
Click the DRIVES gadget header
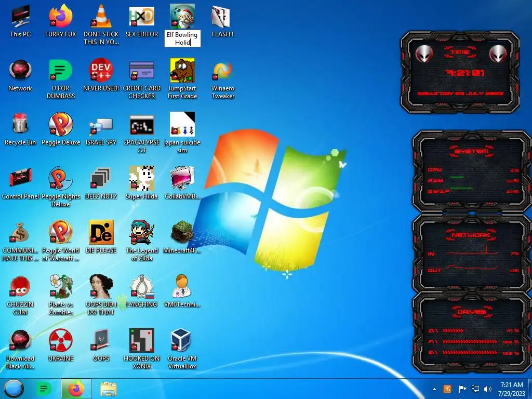[x=472, y=312]
